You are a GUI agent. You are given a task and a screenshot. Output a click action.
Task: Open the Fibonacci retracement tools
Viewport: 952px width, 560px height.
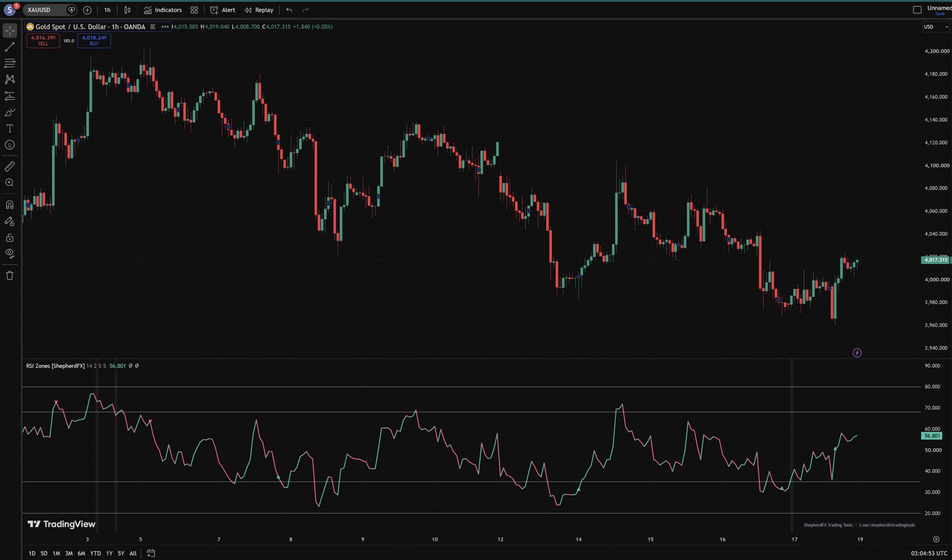point(10,63)
